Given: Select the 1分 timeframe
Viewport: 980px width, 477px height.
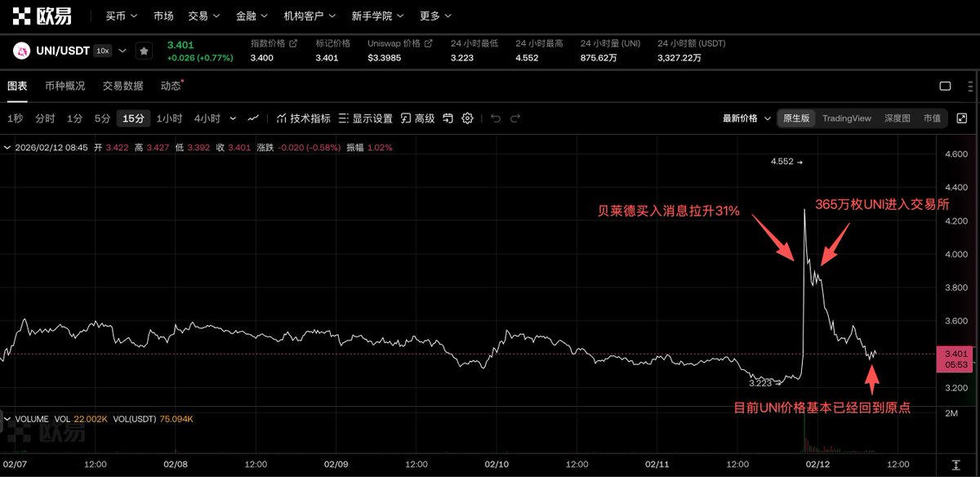Looking at the screenshot, I should [74, 118].
